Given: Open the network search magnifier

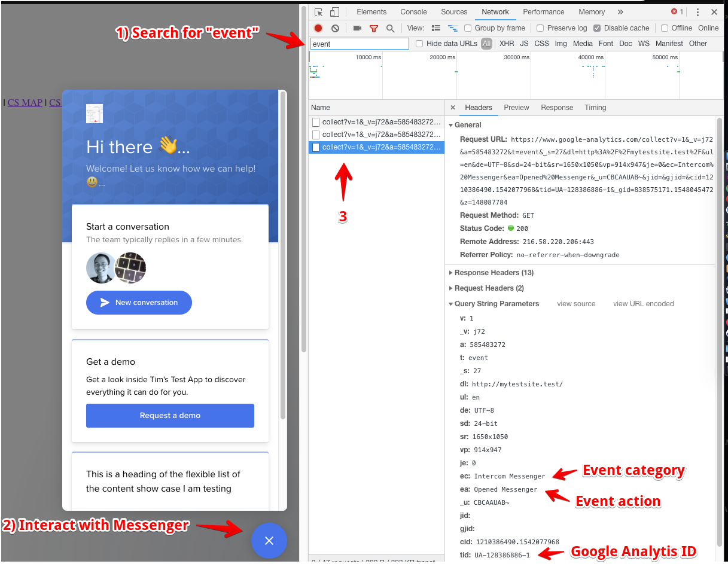Looking at the screenshot, I should [390, 28].
